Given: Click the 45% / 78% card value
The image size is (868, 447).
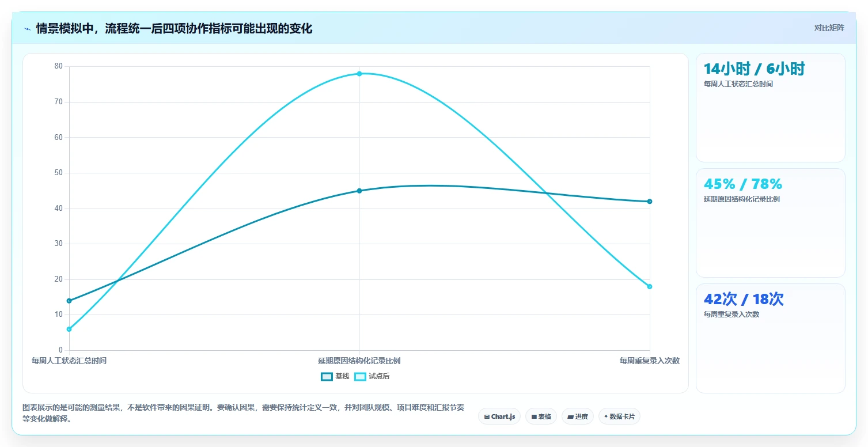Looking at the screenshot, I should point(743,184).
